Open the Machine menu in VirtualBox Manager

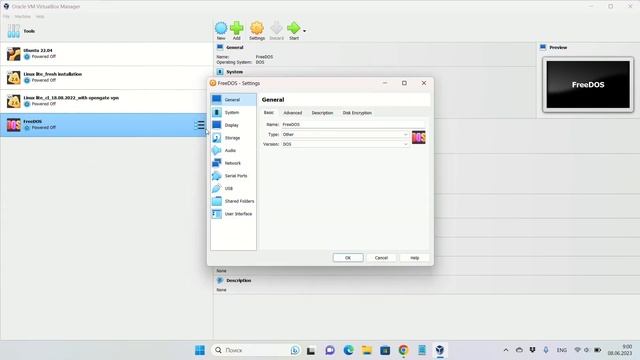click(x=22, y=16)
